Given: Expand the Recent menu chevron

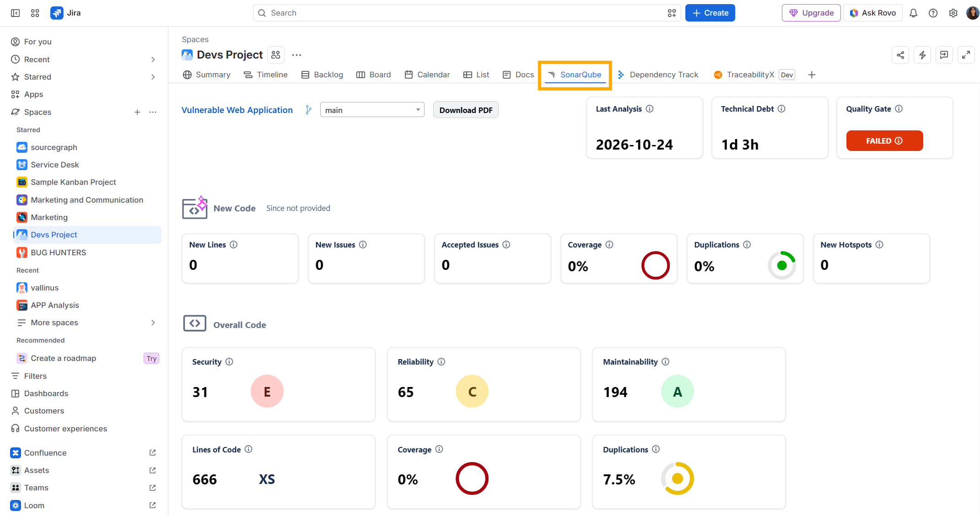Looking at the screenshot, I should (x=153, y=59).
